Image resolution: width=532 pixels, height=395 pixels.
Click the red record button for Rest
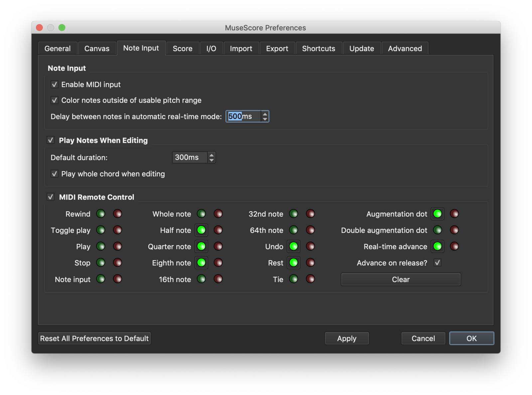(x=310, y=262)
